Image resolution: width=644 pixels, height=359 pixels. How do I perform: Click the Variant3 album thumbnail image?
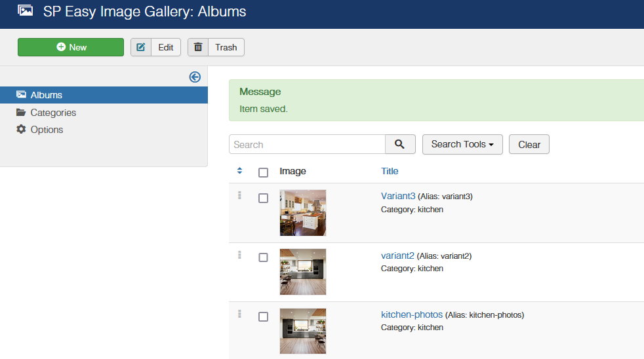[303, 213]
